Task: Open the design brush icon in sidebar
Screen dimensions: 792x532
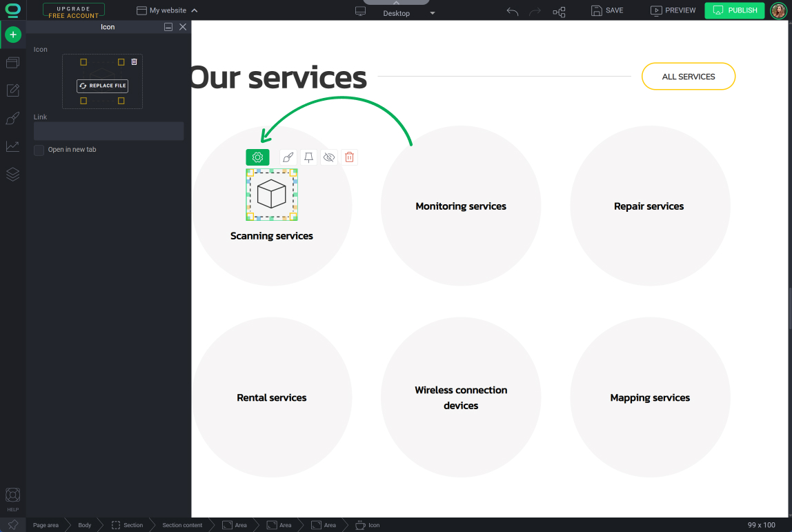Action: coord(13,118)
